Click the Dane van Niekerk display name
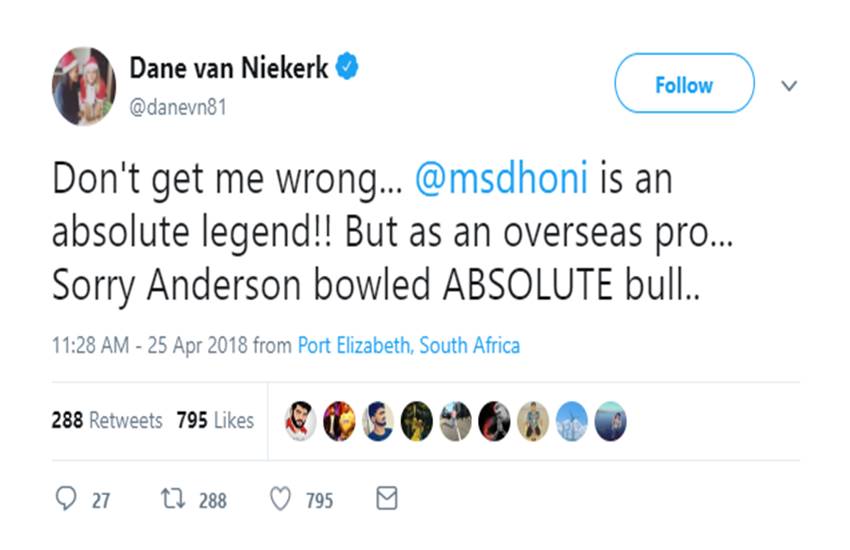850x550 pixels. pos(229,69)
